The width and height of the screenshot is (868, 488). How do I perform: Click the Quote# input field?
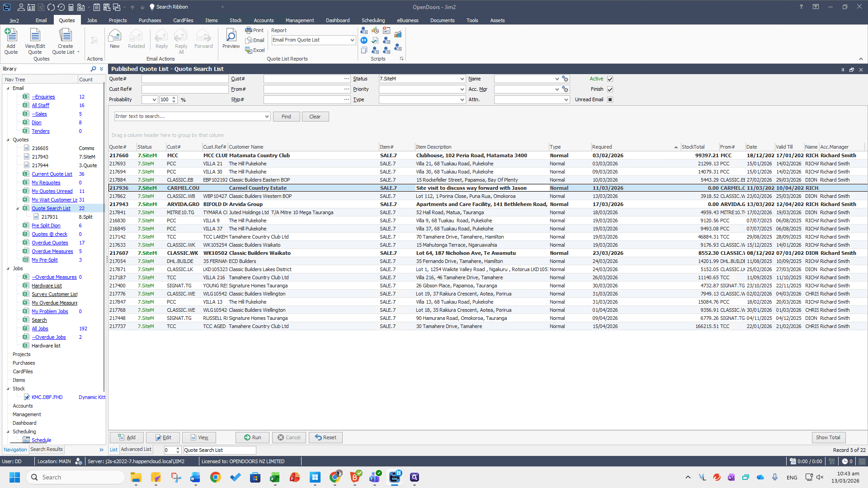click(185, 79)
